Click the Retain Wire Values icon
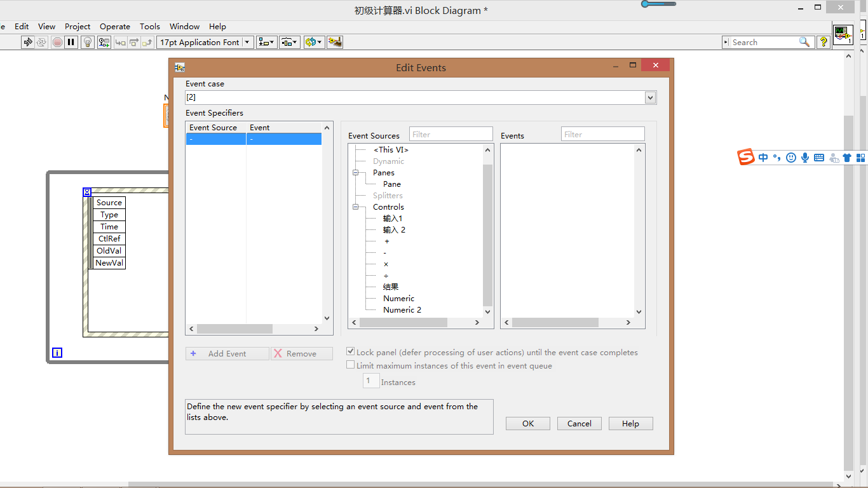868x488 pixels. 104,42
